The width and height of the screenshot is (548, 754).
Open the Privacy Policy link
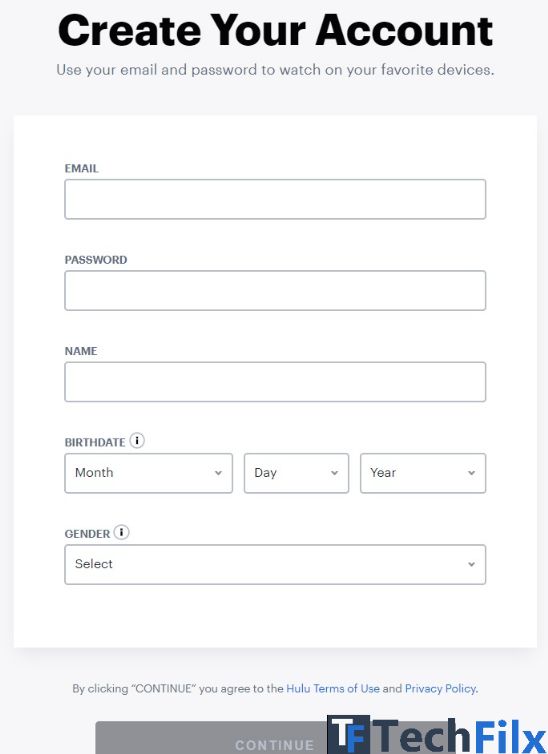440,689
